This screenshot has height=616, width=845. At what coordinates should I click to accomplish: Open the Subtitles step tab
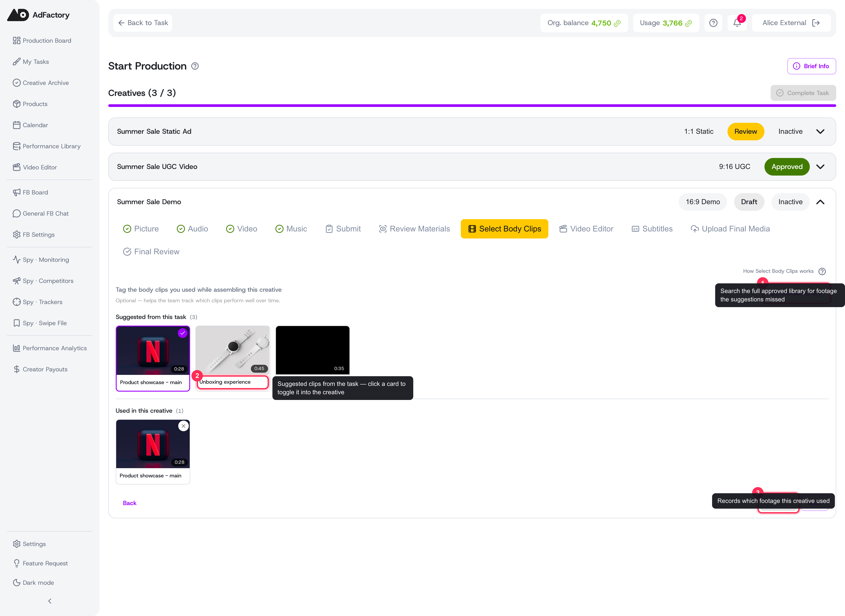[x=652, y=229]
